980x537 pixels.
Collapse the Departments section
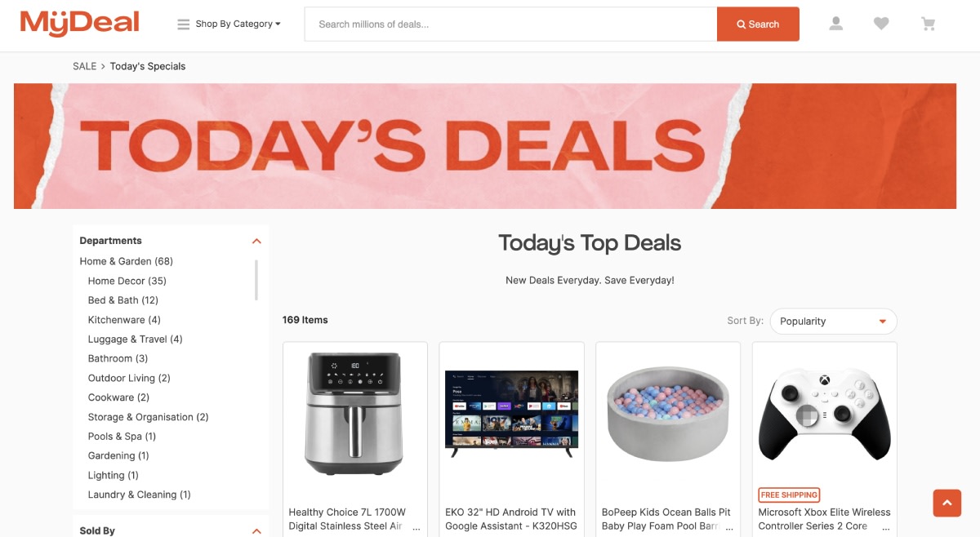pyautogui.click(x=256, y=241)
